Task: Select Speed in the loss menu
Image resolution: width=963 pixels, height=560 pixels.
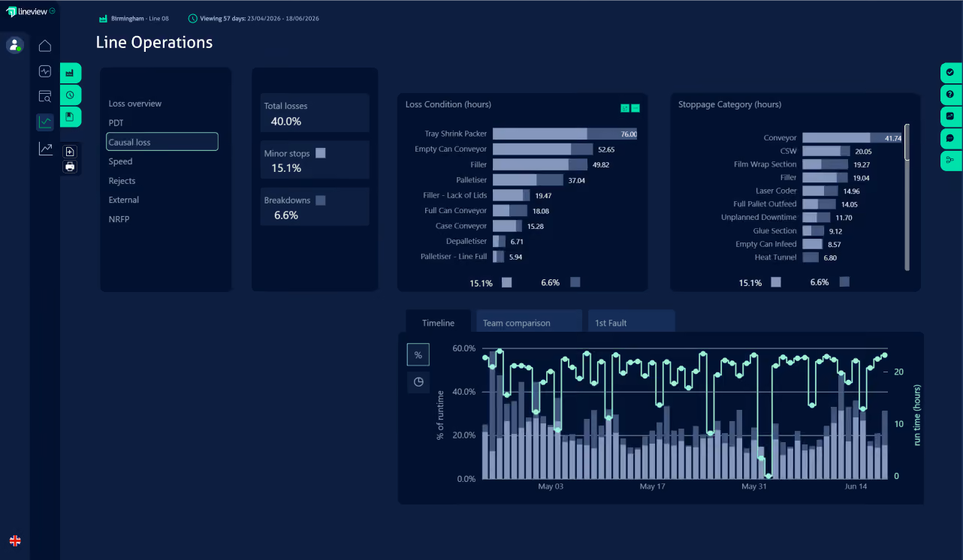Action: (x=120, y=161)
